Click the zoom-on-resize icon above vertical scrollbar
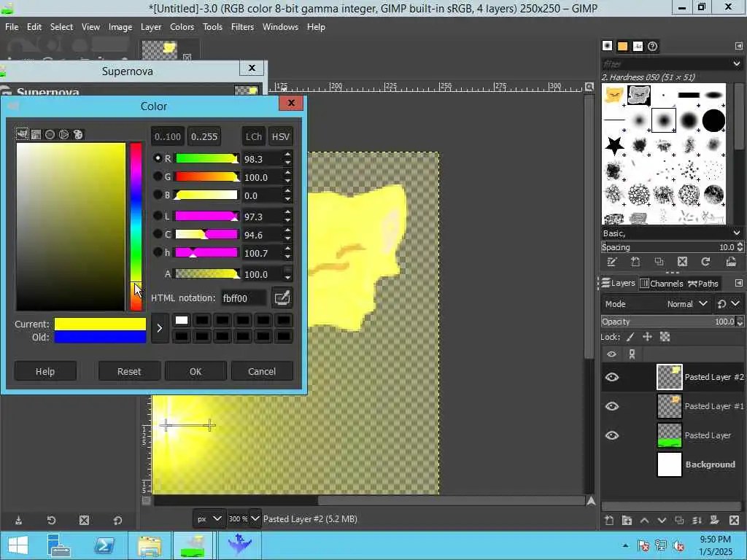Image resolution: width=747 pixels, height=560 pixels. pyautogui.click(x=589, y=87)
